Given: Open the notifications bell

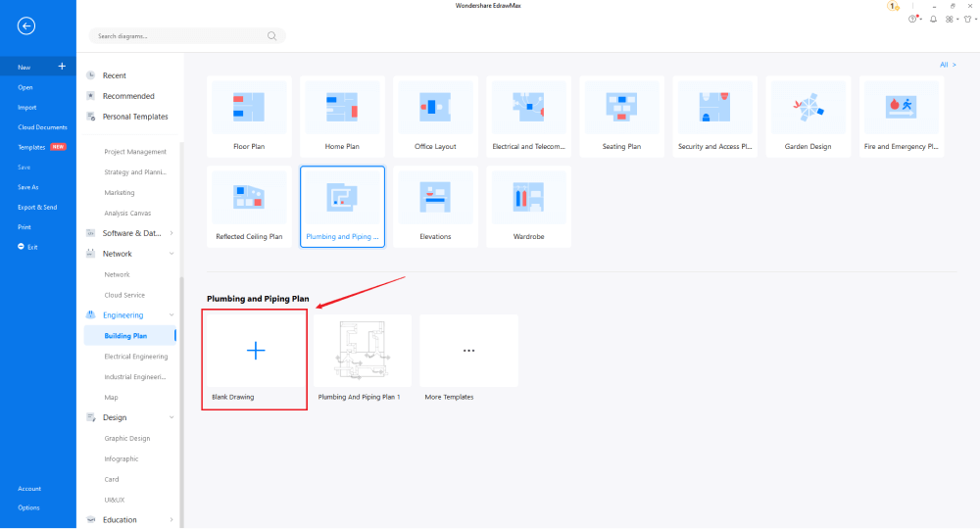Looking at the screenshot, I should (933, 20).
